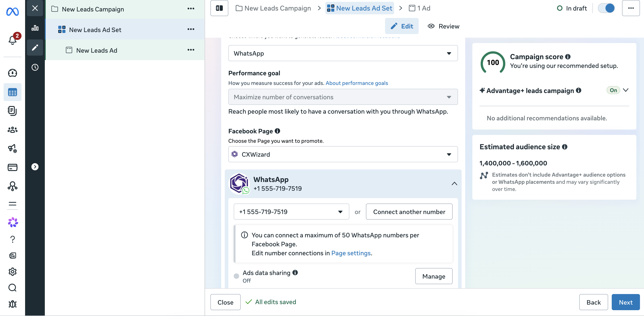Image resolution: width=644 pixels, height=316 pixels.
Task: Open All tools hamburger menu
Action: [13, 203]
